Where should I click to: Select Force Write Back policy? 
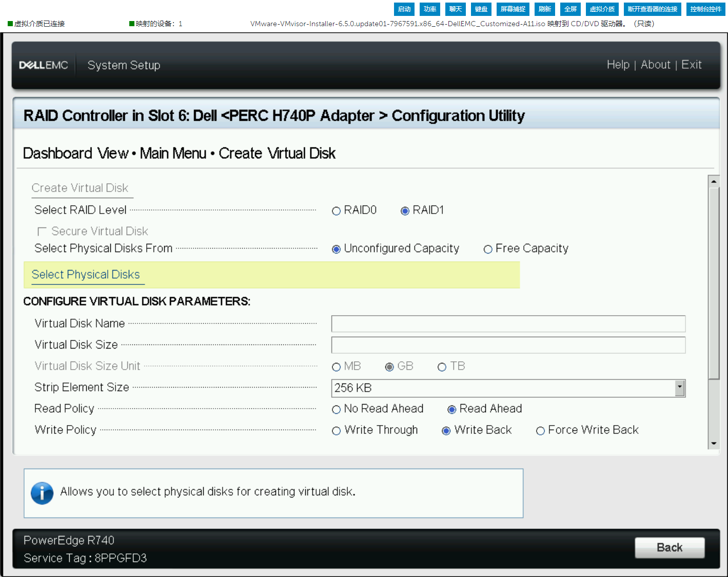coord(540,431)
